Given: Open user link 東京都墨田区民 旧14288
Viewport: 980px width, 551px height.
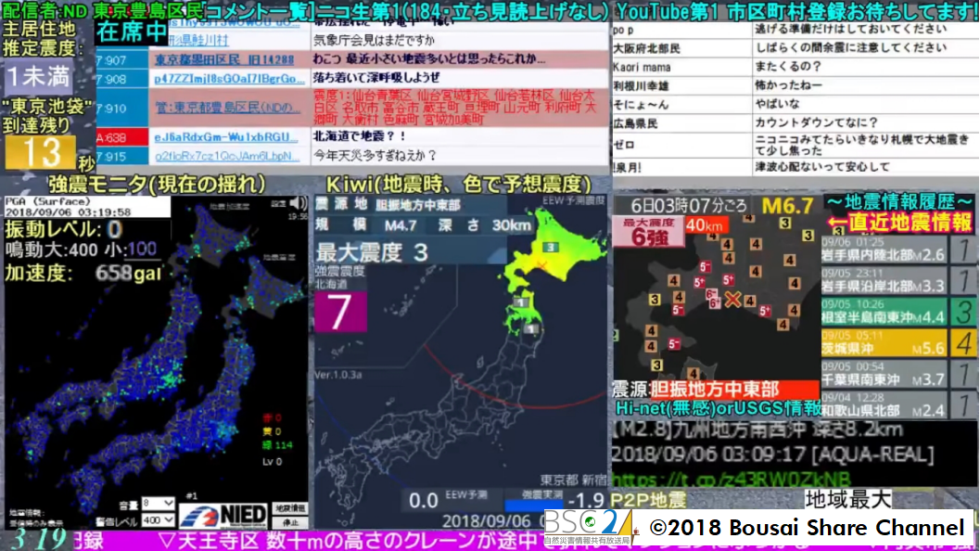Looking at the screenshot, I should pyautogui.click(x=223, y=59).
